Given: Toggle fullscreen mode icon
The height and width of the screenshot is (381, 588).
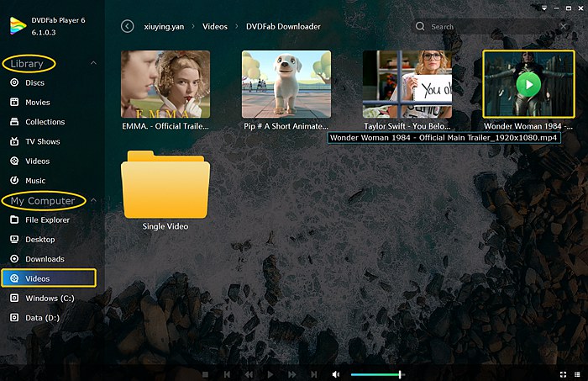Looking at the screenshot, I should pos(563,374).
